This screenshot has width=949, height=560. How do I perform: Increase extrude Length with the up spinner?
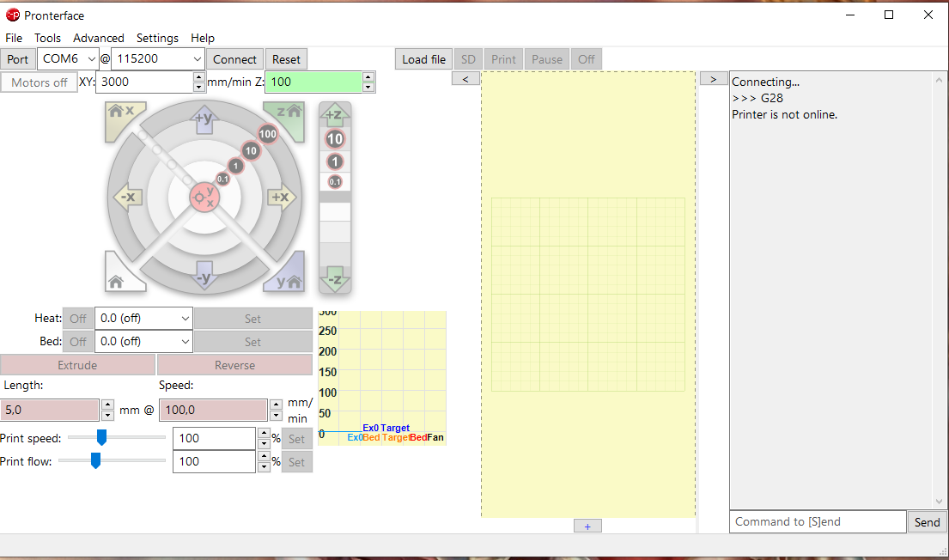tap(107, 405)
